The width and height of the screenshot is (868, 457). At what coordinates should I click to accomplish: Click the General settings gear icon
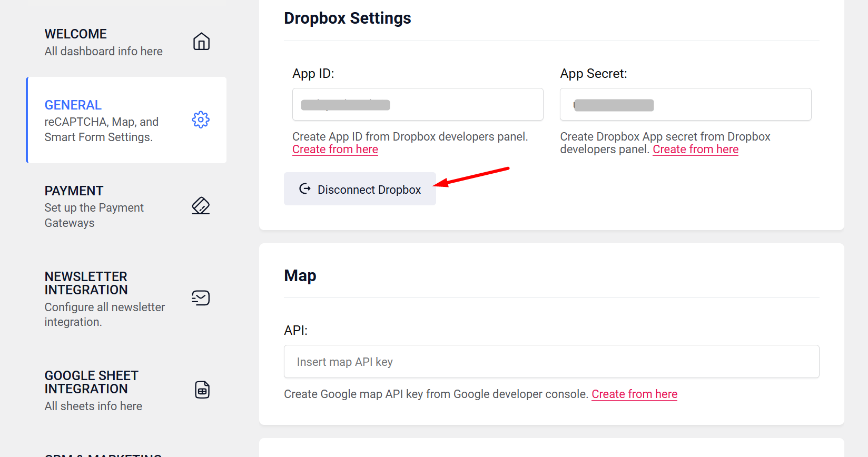click(x=201, y=120)
